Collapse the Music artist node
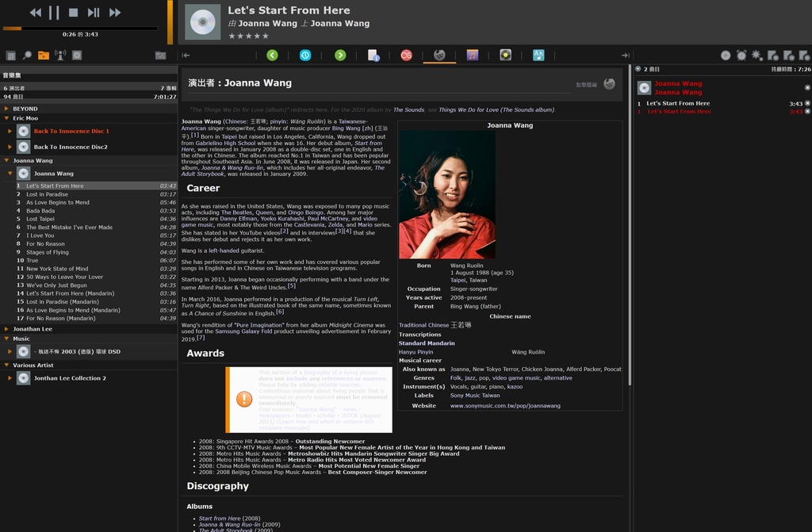812x532 pixels. (x=6, y=339)
